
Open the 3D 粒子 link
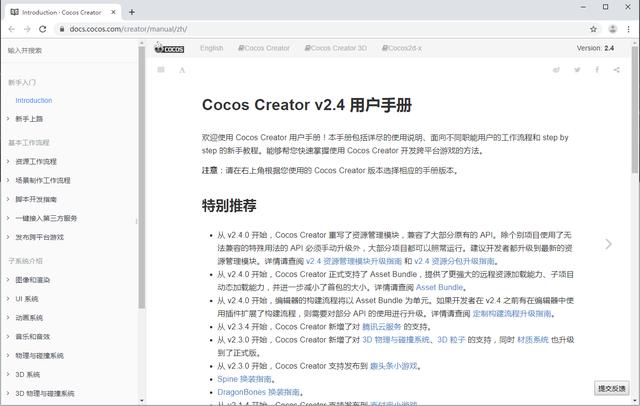(451, 339)
